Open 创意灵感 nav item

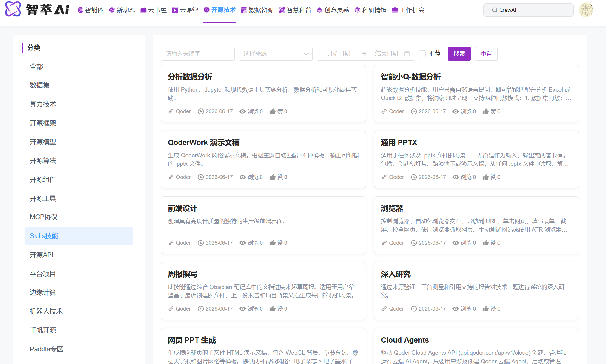[x=333, y=10]
